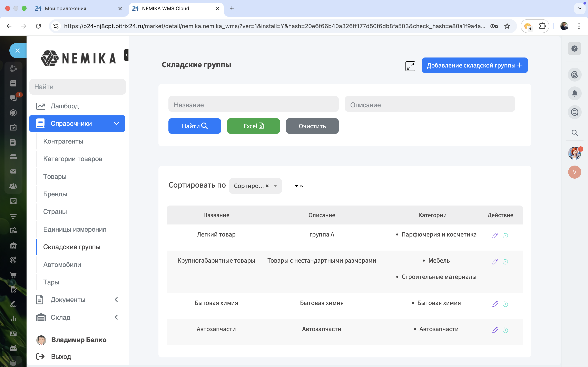Open Категории товаров in the sidebar

(x=73, y=159)
